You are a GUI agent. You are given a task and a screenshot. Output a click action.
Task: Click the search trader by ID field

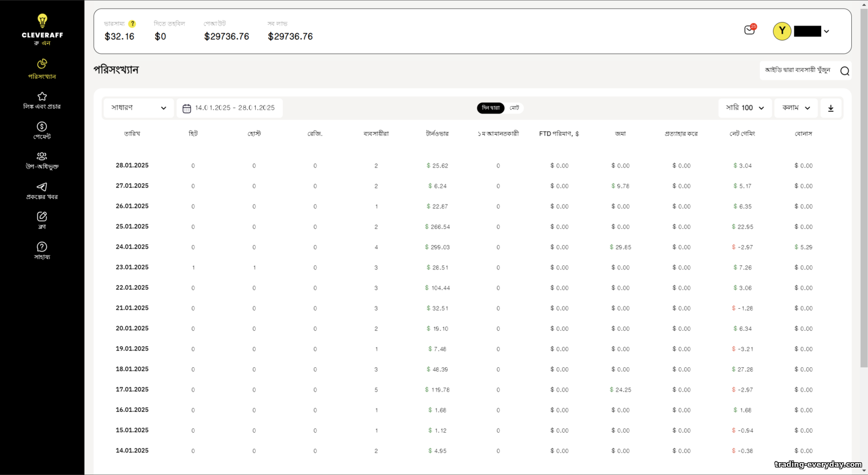(797, 70)
